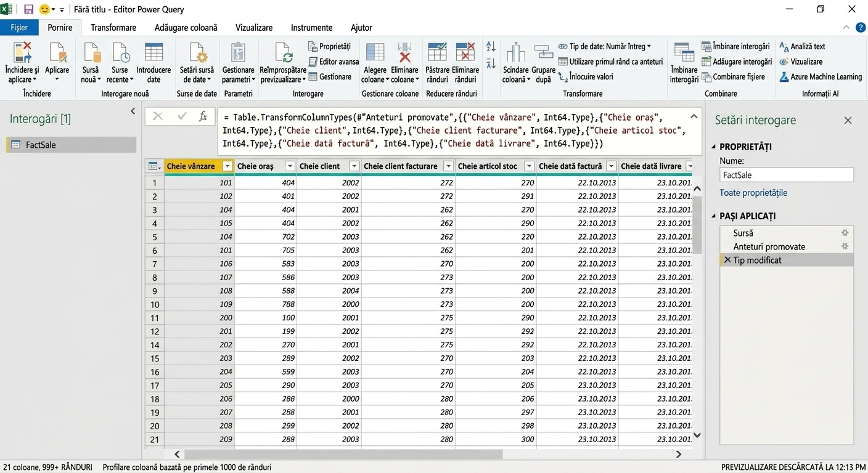The height and width of the screenshot is (473, 868).
Task: Click the Eliminare coloane icon
Action: 404,53
